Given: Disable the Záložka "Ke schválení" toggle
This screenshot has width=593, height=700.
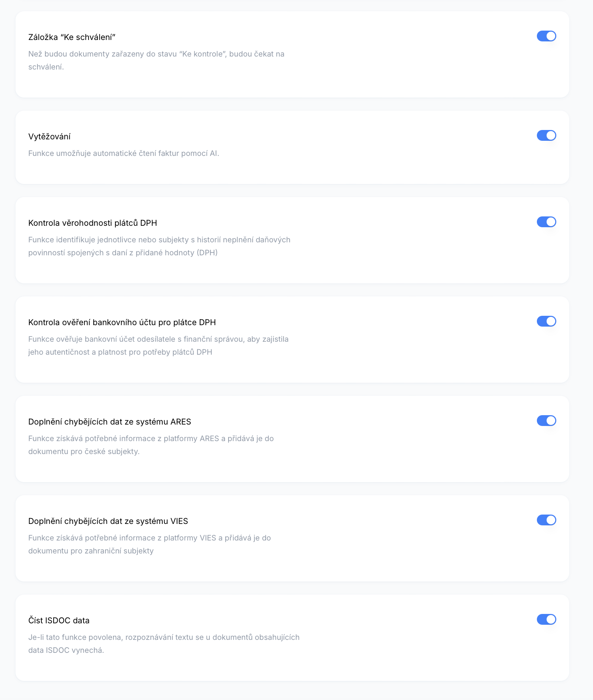Looking at the screenshot, I should point(546,36).
